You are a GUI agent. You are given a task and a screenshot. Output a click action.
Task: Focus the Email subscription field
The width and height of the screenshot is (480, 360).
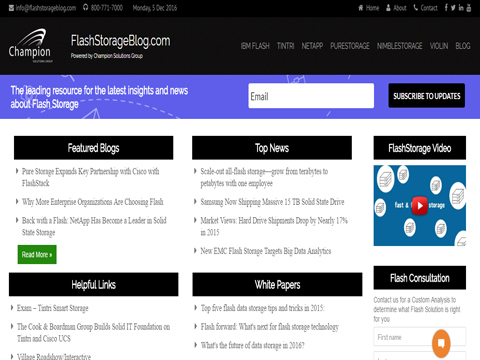311,96
